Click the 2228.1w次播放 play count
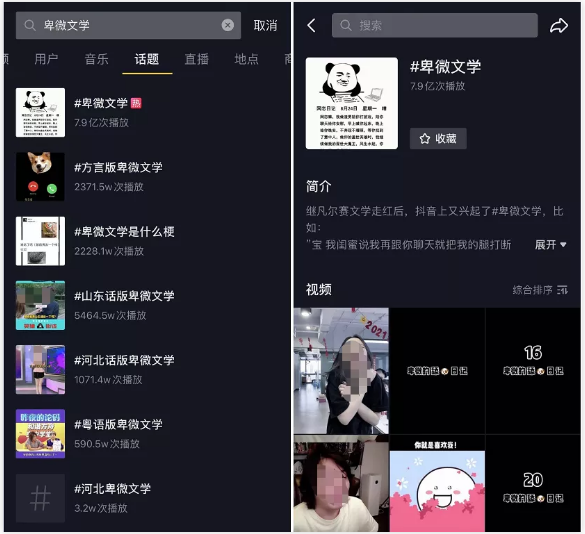This screenshot has height=534, width=585. [109, 251]
